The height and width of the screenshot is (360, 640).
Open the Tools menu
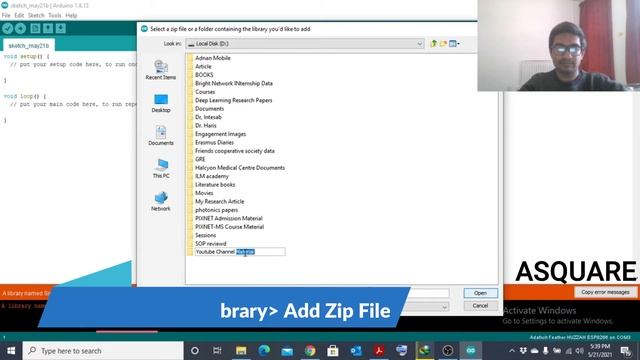click(54, 16)
